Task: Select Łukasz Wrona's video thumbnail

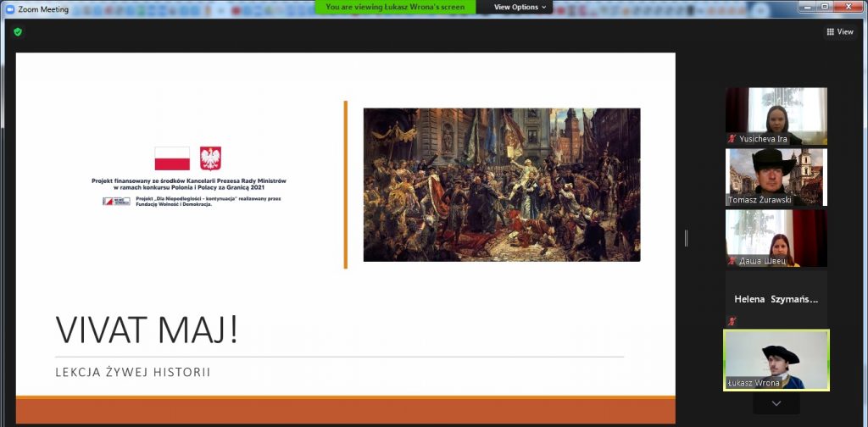Action: (776, 359)
